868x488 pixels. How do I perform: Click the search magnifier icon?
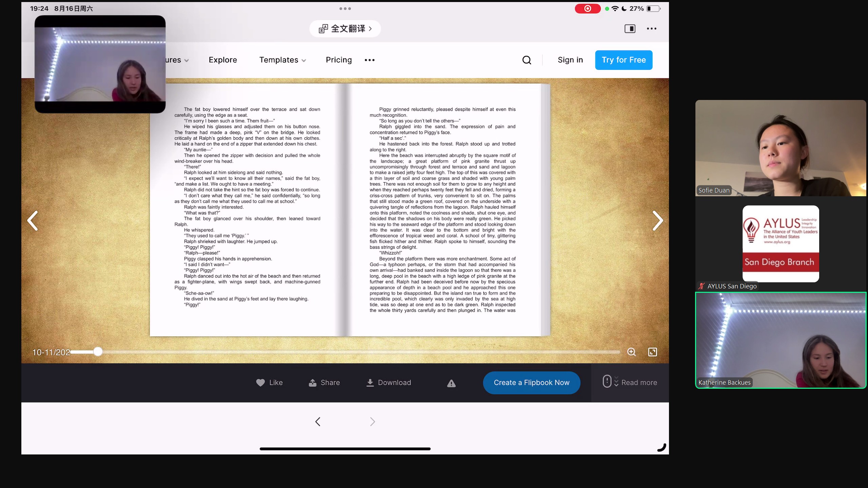[x=527, y=60]
